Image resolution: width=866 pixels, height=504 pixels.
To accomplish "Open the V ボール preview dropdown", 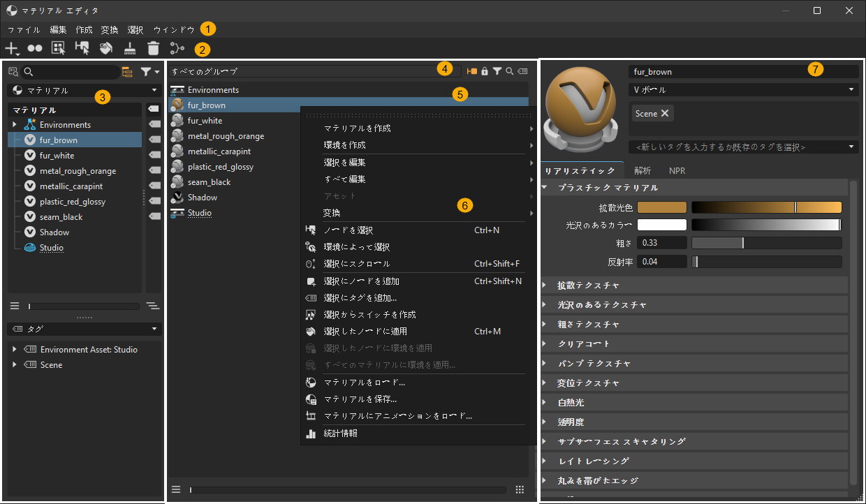I will [743, 89].
